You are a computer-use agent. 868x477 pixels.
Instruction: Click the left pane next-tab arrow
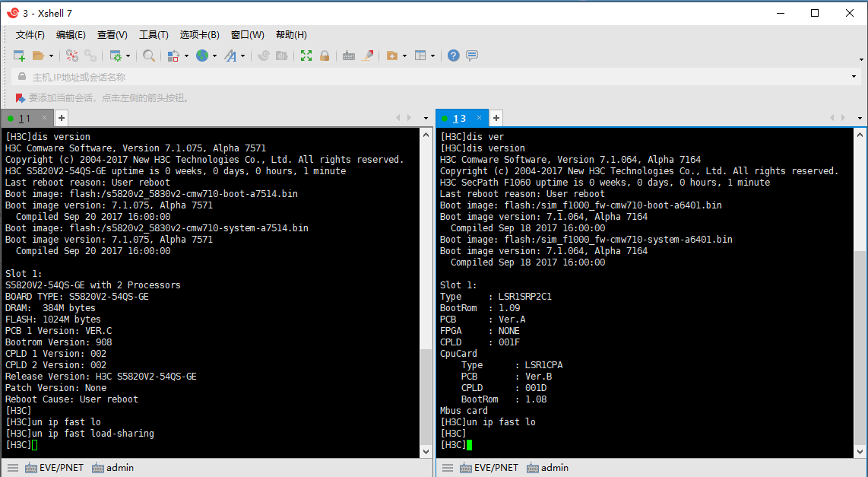(x=409, y=117)
